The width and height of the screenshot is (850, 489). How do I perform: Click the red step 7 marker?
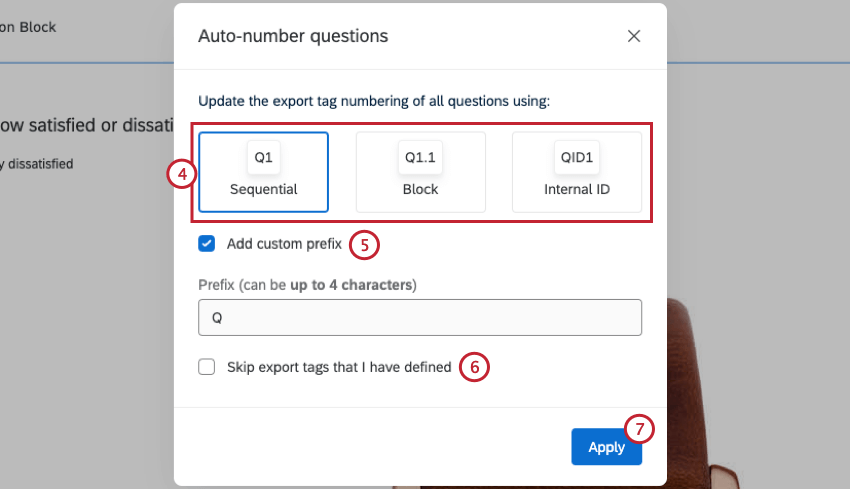click(639, 429)
